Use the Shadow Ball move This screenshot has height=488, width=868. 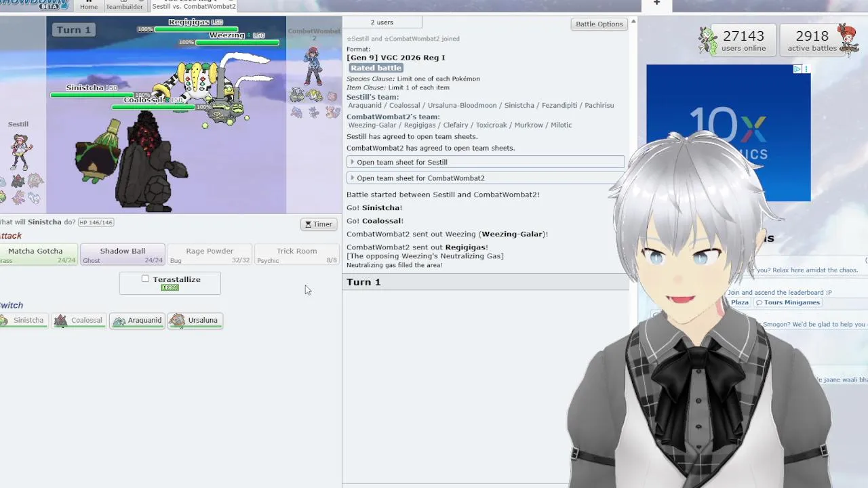123,254
